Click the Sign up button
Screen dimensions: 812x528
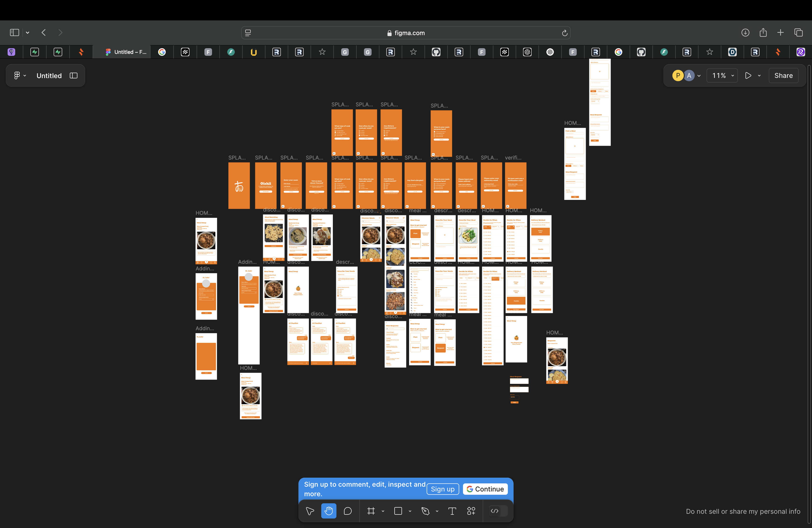pyautogui.click(x=443, y=489)
